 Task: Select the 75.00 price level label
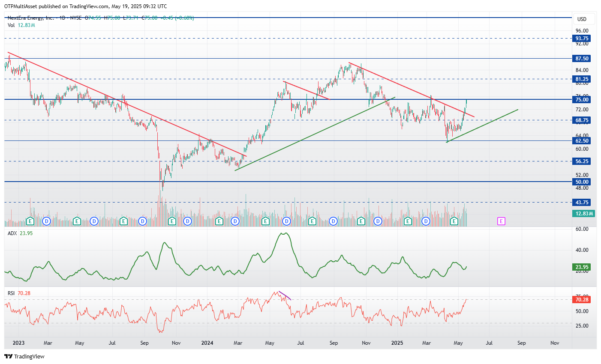point(582,99)
